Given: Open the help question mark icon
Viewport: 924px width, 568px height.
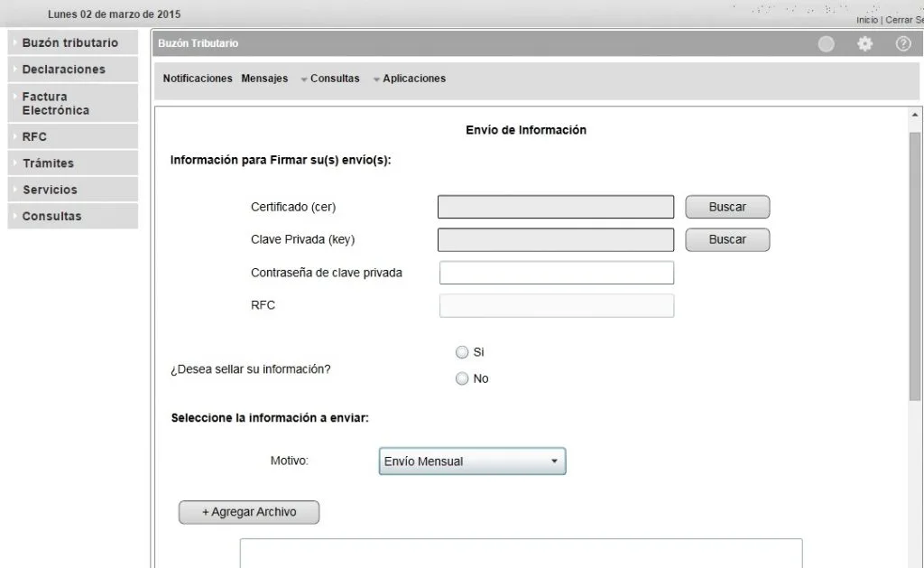Looking at the screenshot, I should point(902,42).
